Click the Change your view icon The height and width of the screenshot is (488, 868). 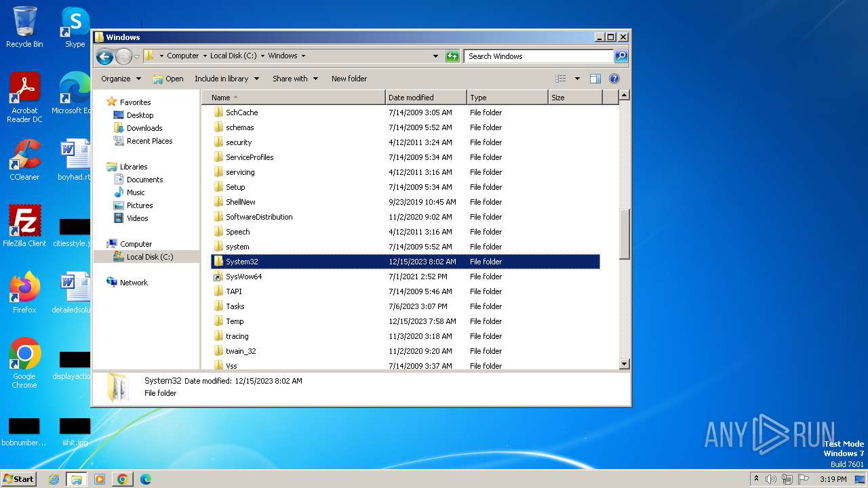coord(561,79)
